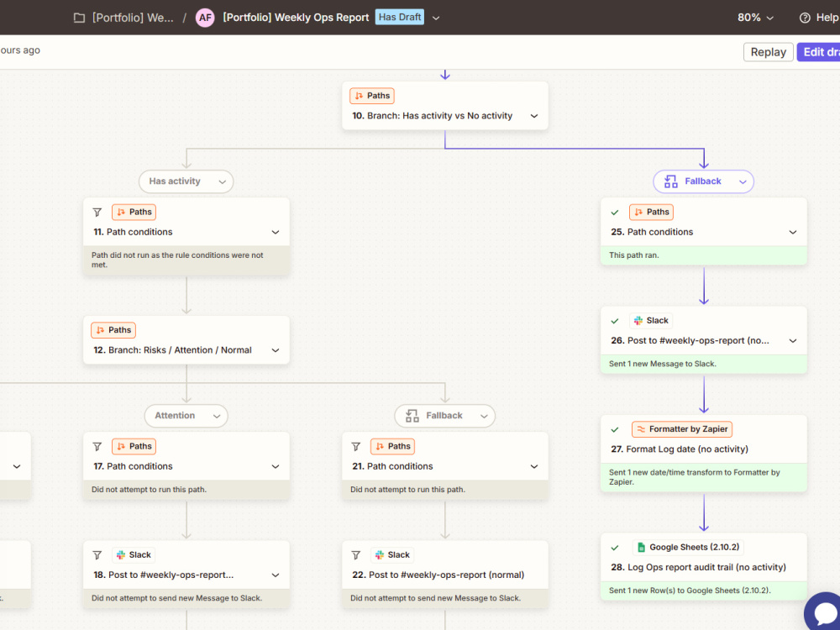This screenshot has height=630, width=840.
Task: Open the Has Draft version dropdown
Action: [x=436, y=18]
